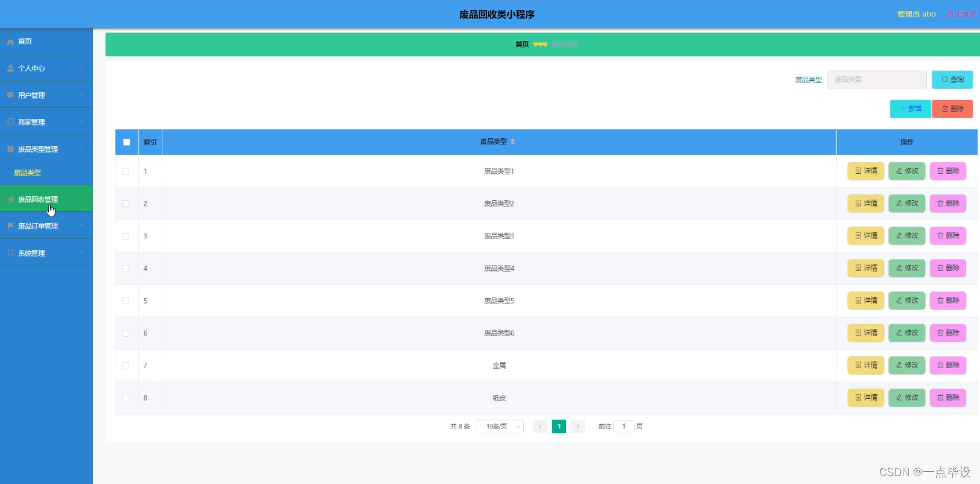
Task: Check the box for row 4
Action: [126, 269]
